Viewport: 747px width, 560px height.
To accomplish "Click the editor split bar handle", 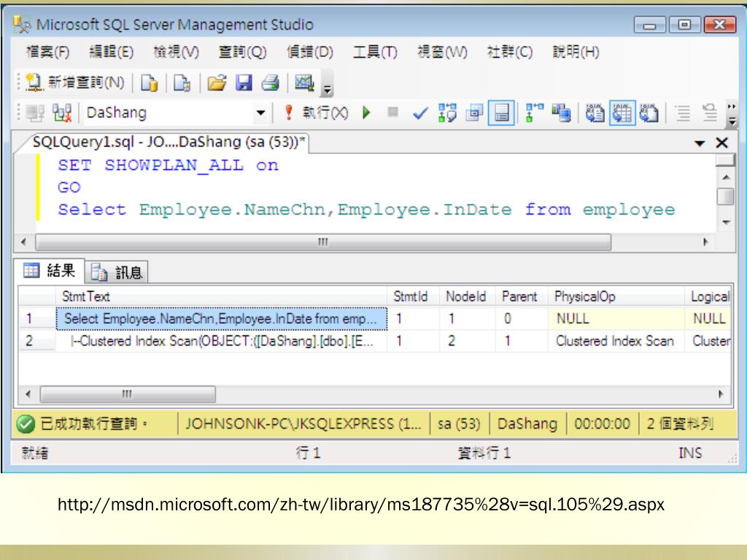I will [726, 160].
